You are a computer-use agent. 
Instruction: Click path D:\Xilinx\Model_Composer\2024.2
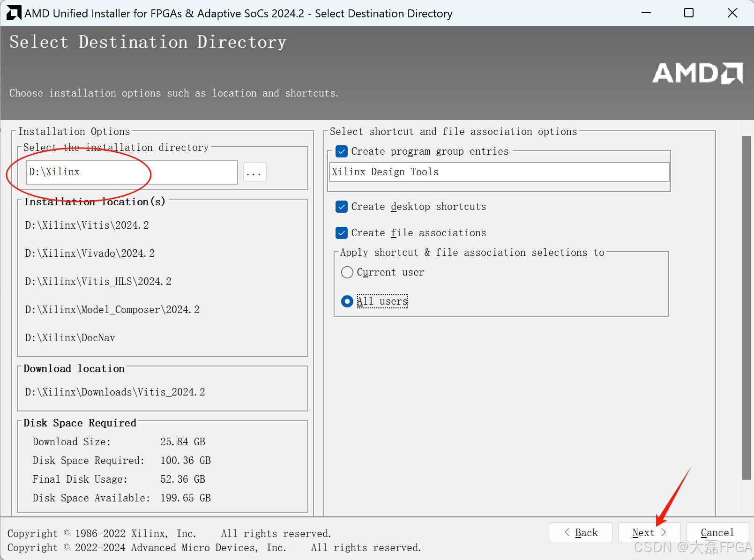[x=112, y=310]
